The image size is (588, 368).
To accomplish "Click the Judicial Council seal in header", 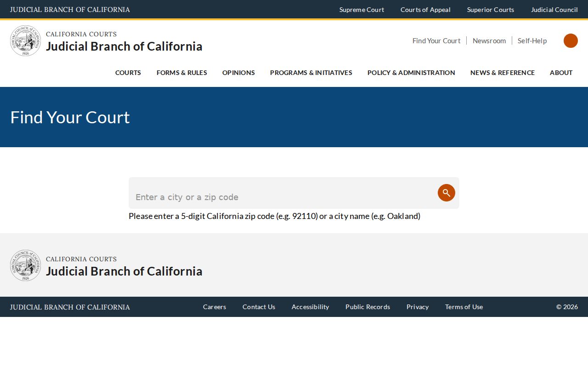I will point(26,40).
